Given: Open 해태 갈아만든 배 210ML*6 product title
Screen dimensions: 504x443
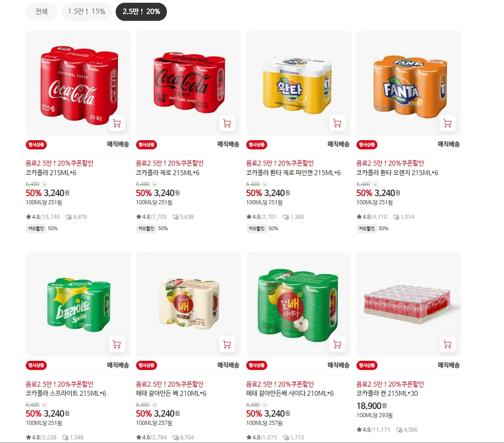Looking at the screenshot, I should coord(171,394).
